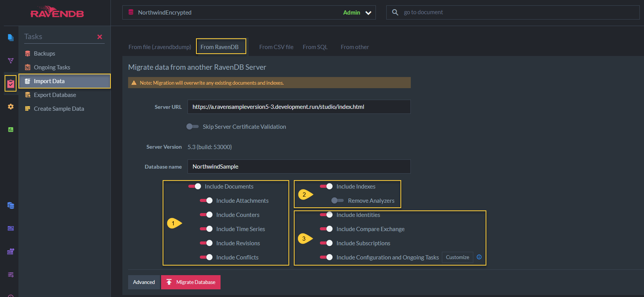Click the Admin access level label

pyautogui.click(x=351, y=13)
